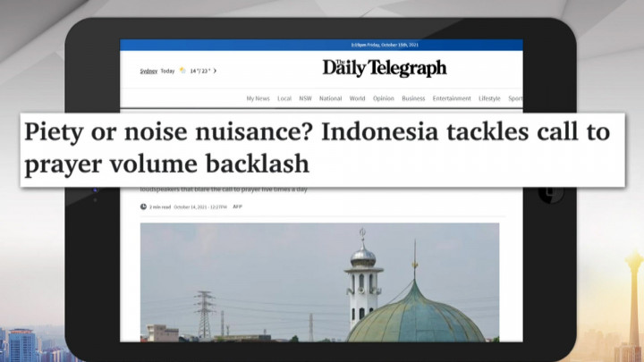
Task: Click the 14°/23° temperature reading
Action: click(200, 71)
